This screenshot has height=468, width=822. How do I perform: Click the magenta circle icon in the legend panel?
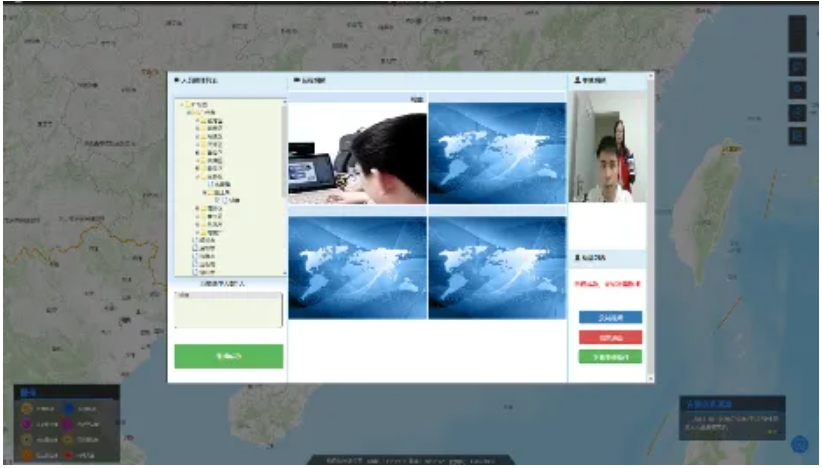click(x=26, y=424)
